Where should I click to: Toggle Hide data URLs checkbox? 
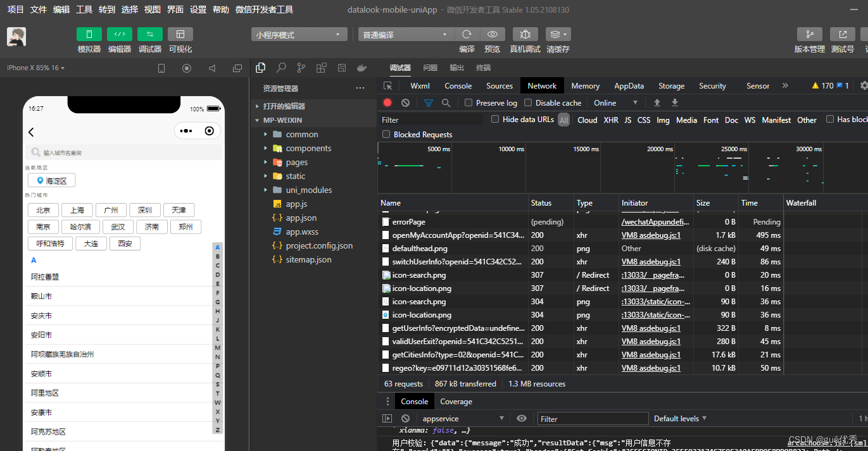point(494,120)
